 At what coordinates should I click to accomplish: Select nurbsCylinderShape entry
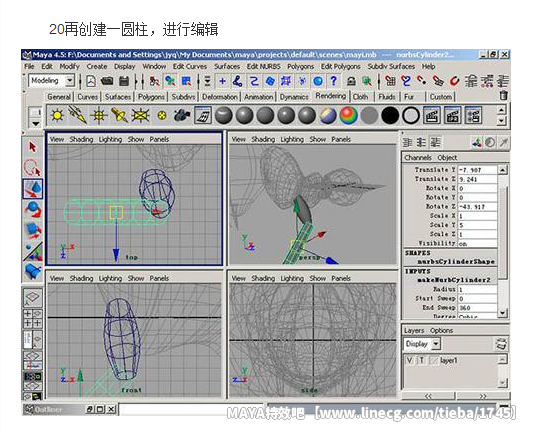(x=456, y=262)
